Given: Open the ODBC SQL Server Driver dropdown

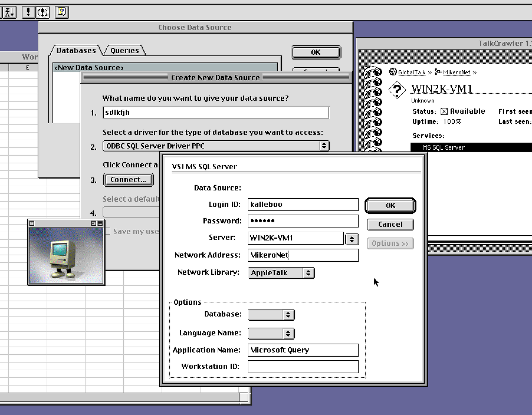Looking at the screenshot, I should pos(216,146).
